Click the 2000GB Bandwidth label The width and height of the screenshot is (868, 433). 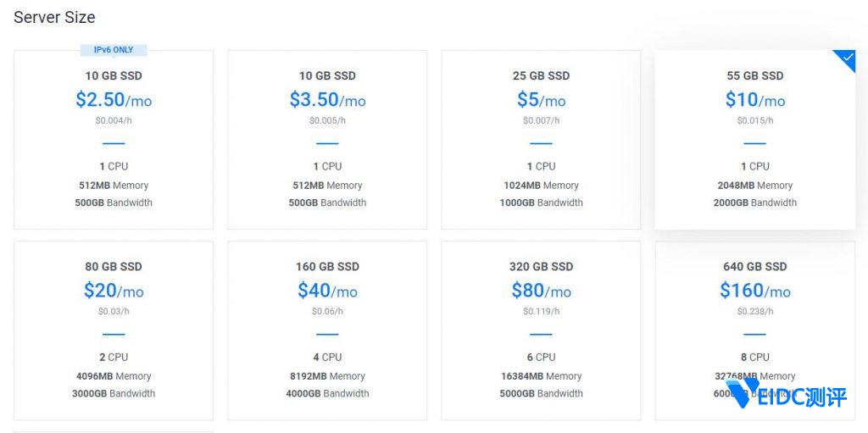pyautogui.click(x=754, y=203)
